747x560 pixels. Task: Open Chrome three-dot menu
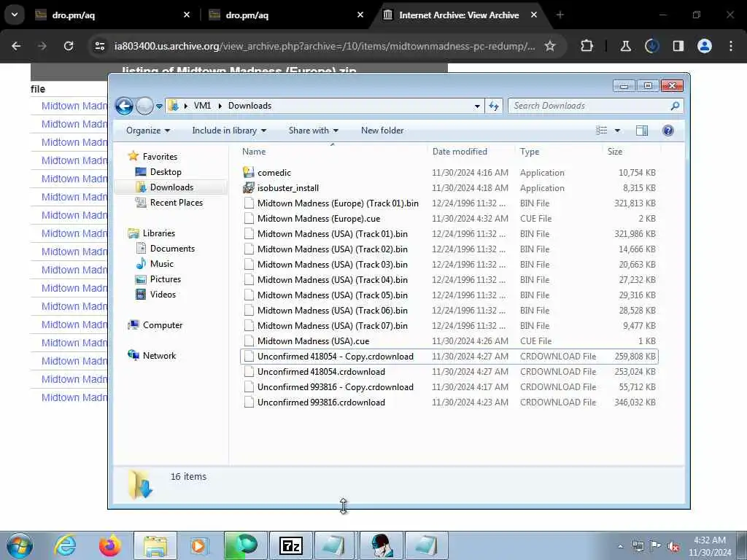(731, 46)
